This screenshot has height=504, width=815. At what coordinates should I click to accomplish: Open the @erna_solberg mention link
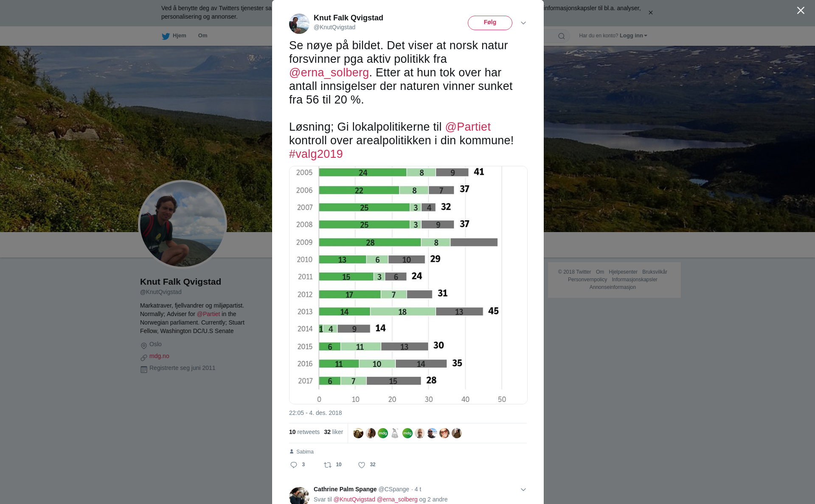click(329, 73)
